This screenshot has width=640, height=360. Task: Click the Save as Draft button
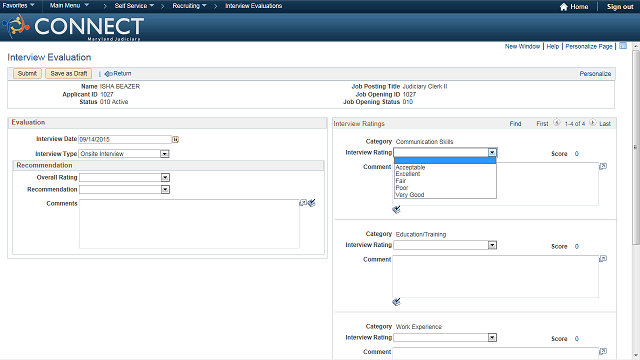pos(69,73)
